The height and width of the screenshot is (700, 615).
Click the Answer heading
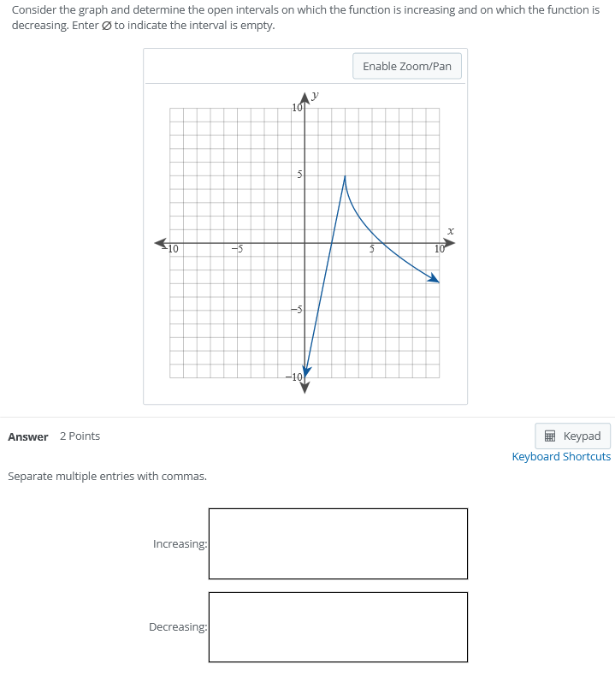coord(28,436)
